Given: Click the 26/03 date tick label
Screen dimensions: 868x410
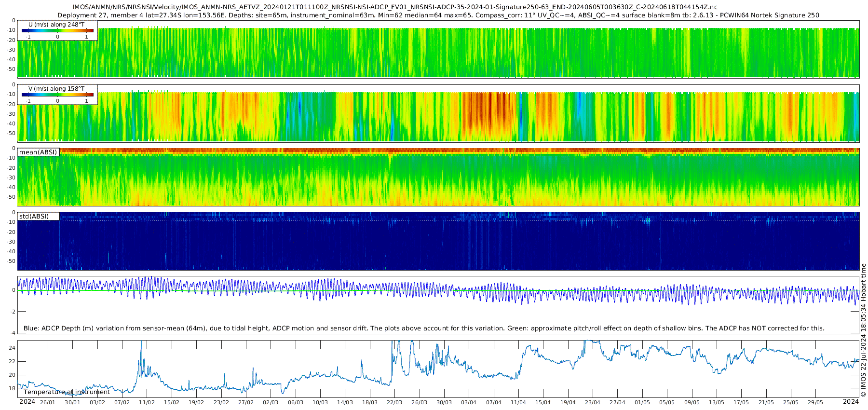Looking at the screenshot, I should 420,402.
